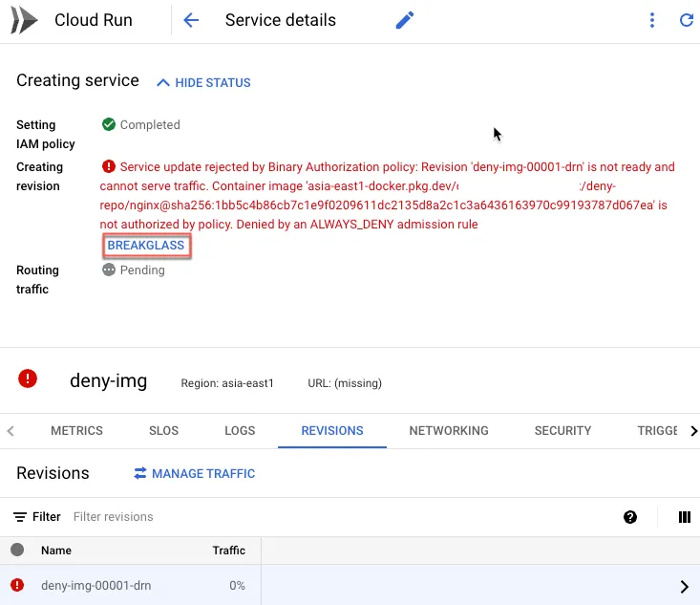
Task: Click the 0% traffic value
Action: [x=237, y=585]
